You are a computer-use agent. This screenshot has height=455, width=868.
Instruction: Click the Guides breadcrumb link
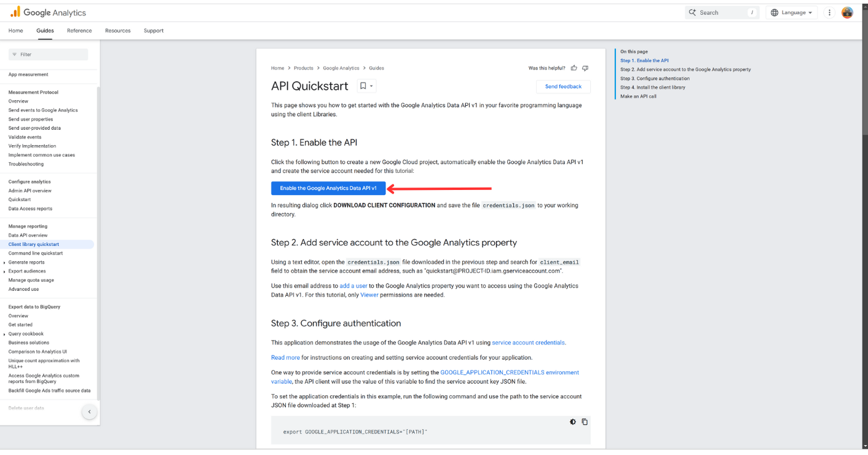point(376,68)
